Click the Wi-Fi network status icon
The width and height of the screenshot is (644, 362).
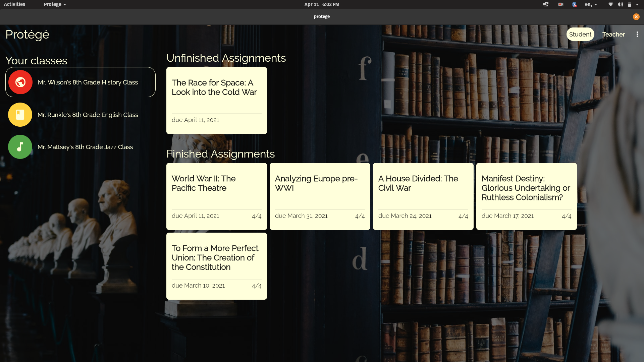tap(610, 4)
